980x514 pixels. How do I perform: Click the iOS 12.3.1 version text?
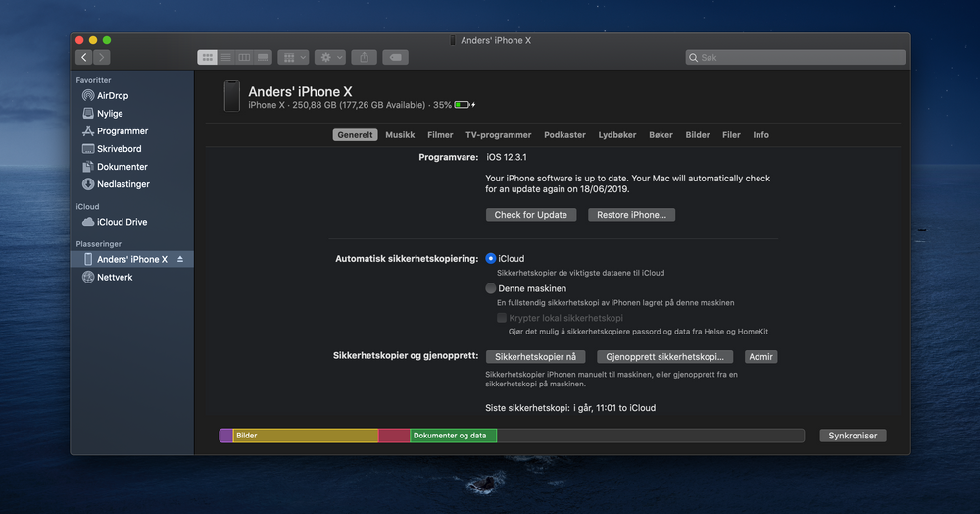click(507, 158)
